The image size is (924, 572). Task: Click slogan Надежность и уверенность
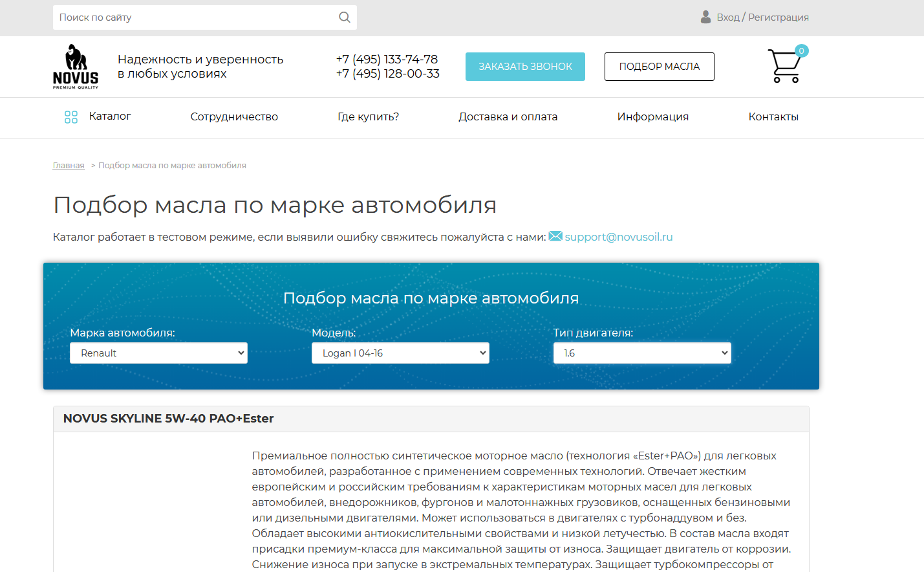(x=200, y=60)
